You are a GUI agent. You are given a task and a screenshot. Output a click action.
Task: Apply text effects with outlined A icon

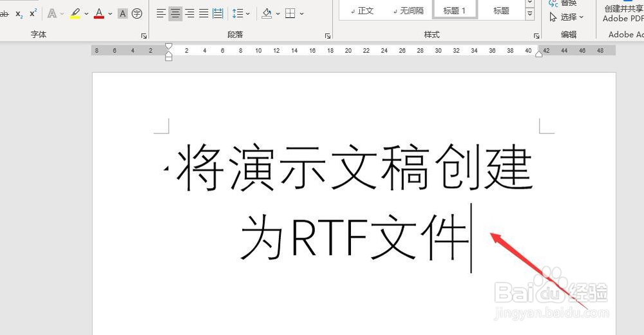52,14
